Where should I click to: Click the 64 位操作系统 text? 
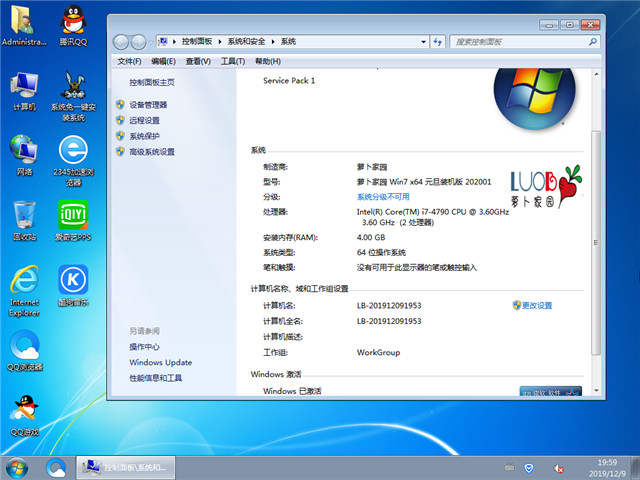(381, 252)
